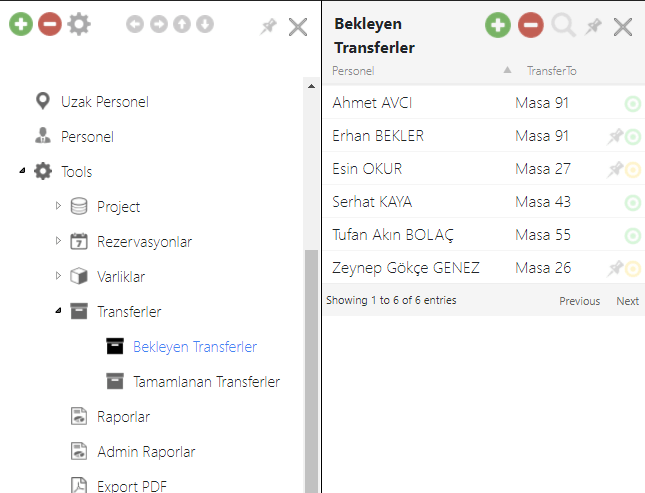Viewport: 645px width, 493px height.
Task: Select Uzak Personel in the sidebar
Action: (105, 102)
